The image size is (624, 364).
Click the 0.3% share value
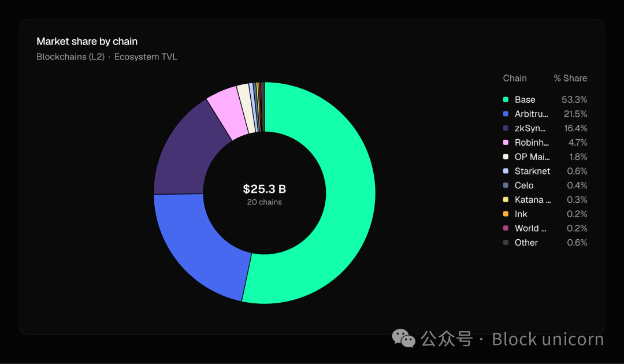(577, 200)
